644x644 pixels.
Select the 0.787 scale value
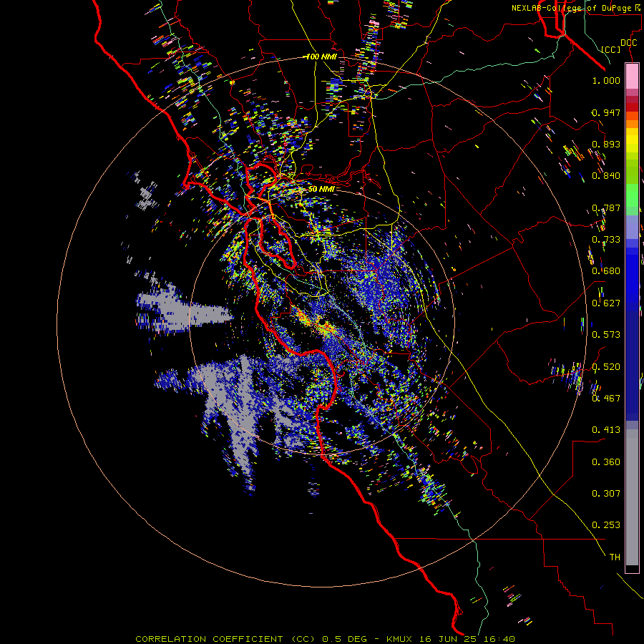606,208
